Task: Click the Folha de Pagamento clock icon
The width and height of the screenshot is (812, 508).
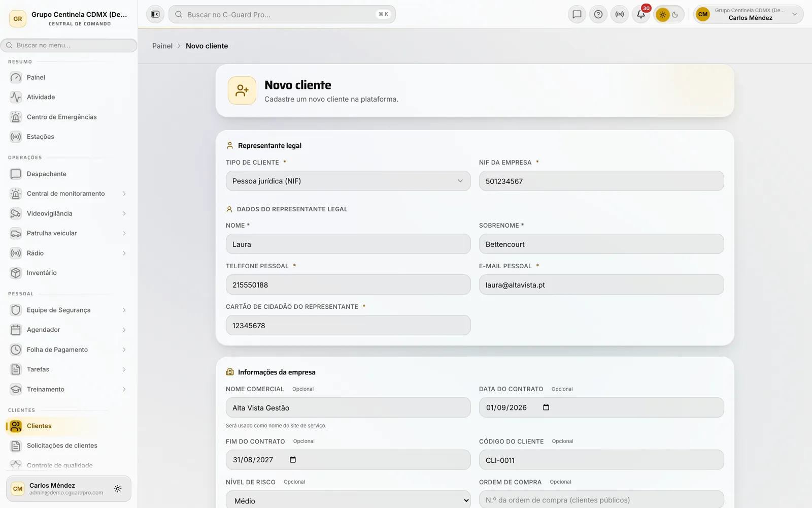Action: (x=16, y=350)
